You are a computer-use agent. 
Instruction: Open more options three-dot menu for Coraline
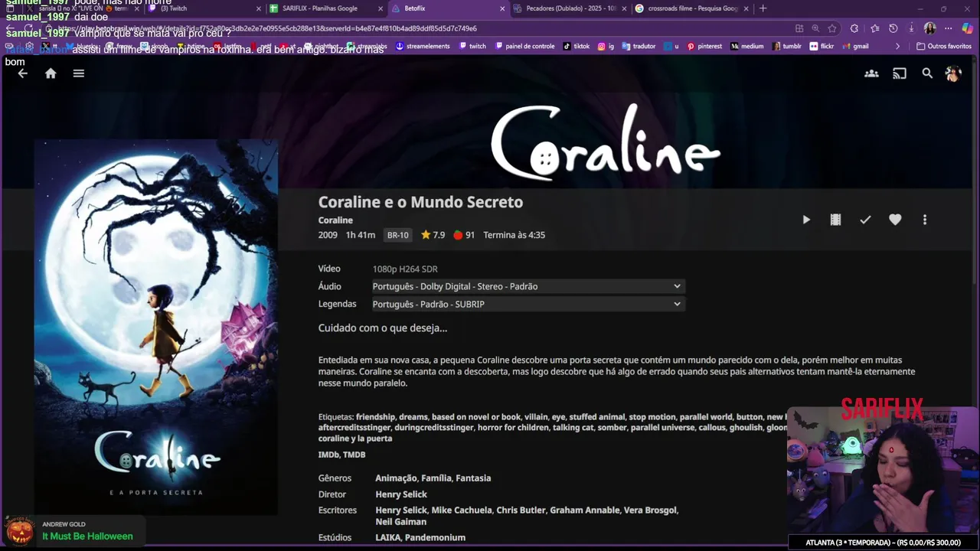click(x=924, y=220)
